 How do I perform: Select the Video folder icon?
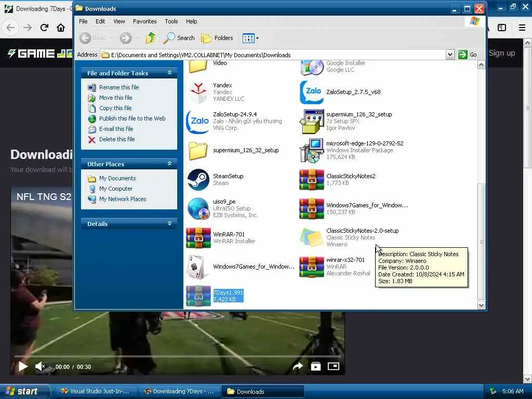tap(198, 66)
